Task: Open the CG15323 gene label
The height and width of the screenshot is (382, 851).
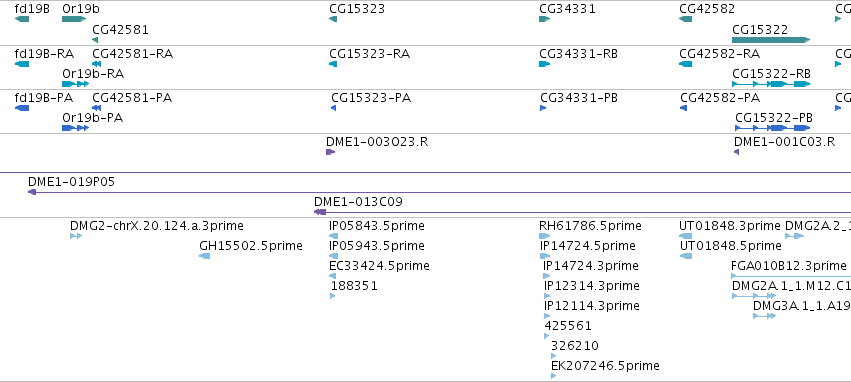Action: point(357,9)
